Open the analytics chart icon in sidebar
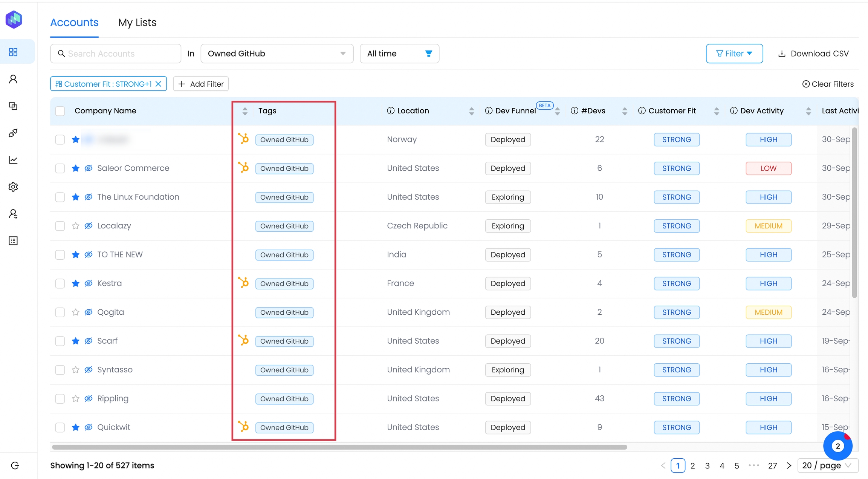The height and width of the screenshot is (479, 868). point(13,160)
